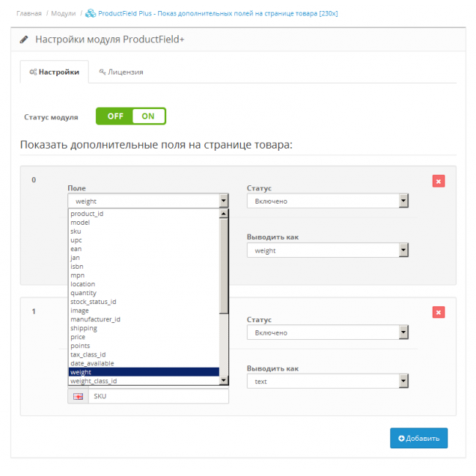Choose manufacturer_id from the field list
Image resolution: width=476 pixels, height=476 pixels.
pos(95,319)
